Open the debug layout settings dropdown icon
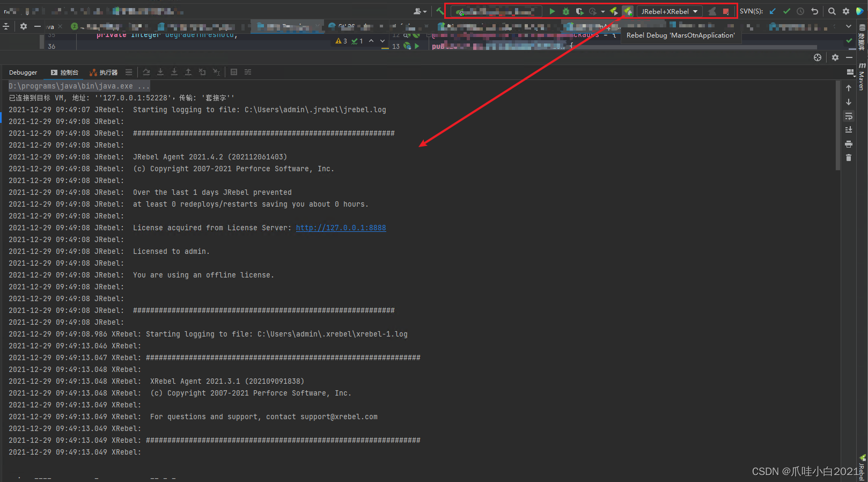Image resolution: width=868 pixels, height=482 pixels. click(850, 72)
